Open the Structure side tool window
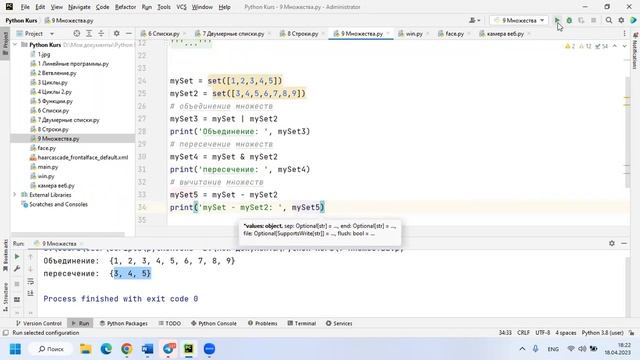The height and width of the screenshot is (360, 640). pos(5,297)
